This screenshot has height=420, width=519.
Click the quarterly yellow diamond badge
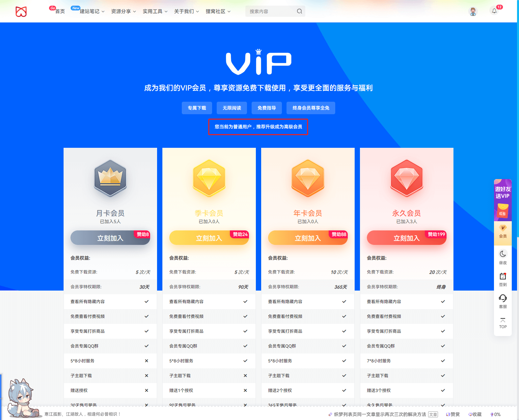209,178
